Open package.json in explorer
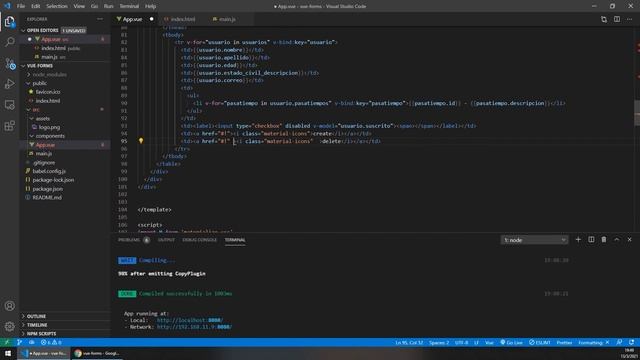The height and width of the screenshot is (360, 640). click(x=48, y=189)
